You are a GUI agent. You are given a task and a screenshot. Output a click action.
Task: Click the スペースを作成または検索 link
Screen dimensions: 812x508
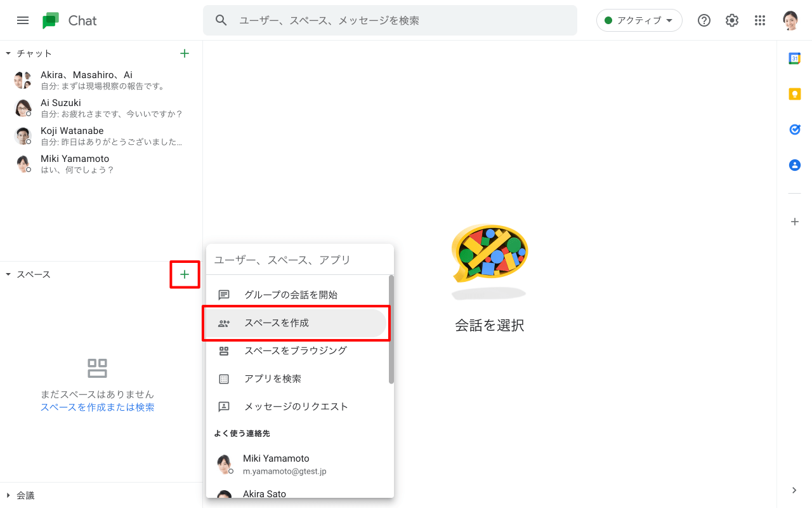click(97, 407)
